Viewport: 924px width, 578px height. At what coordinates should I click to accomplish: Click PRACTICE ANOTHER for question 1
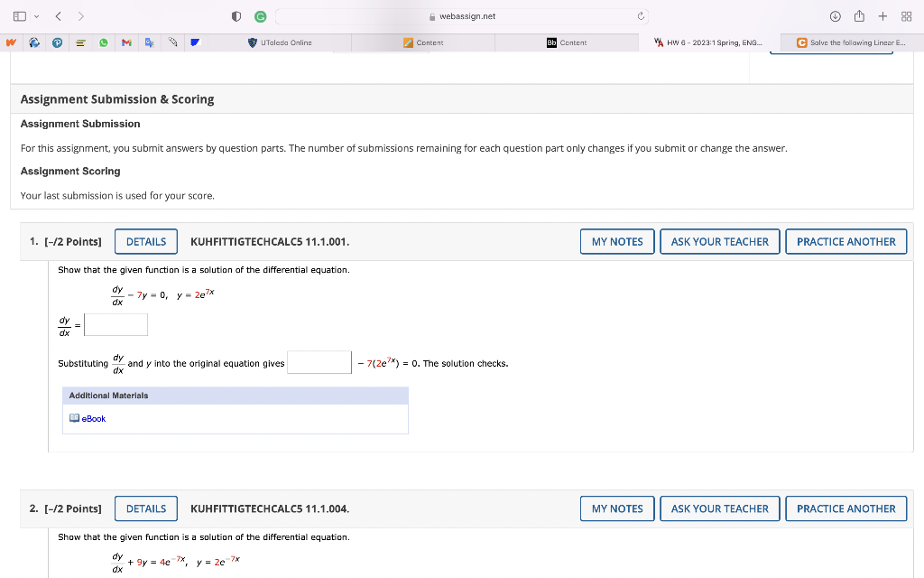(845, 241)
